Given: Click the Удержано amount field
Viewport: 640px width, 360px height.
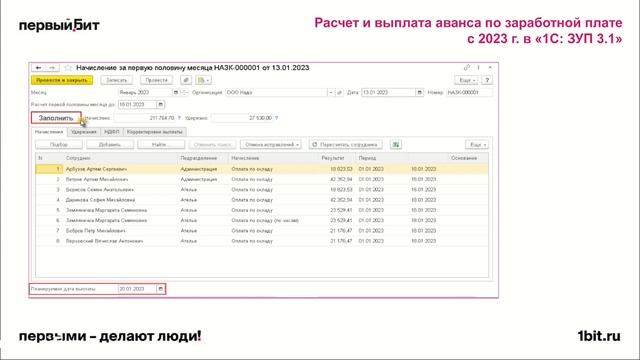Looking at the screenshot, I should coord(242,118).
